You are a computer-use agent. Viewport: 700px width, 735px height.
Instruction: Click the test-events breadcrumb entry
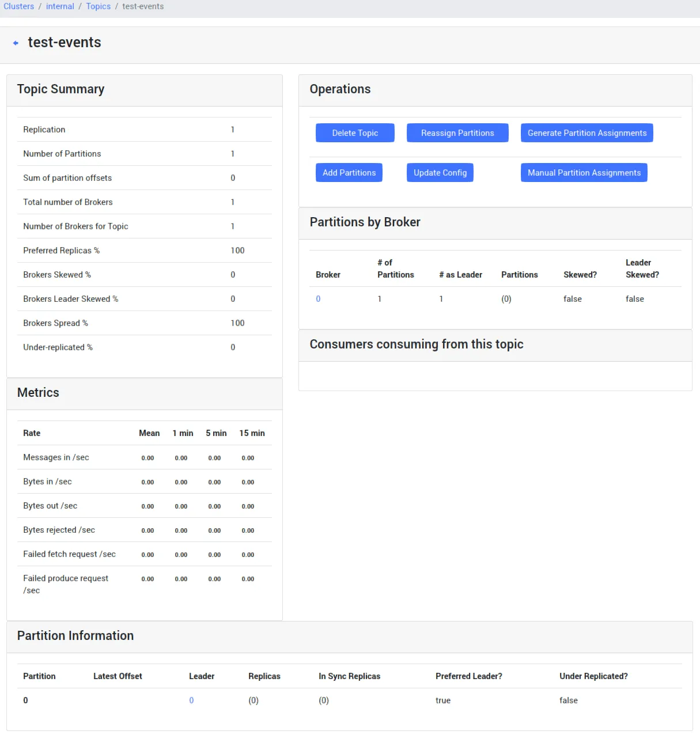[143, 6]
